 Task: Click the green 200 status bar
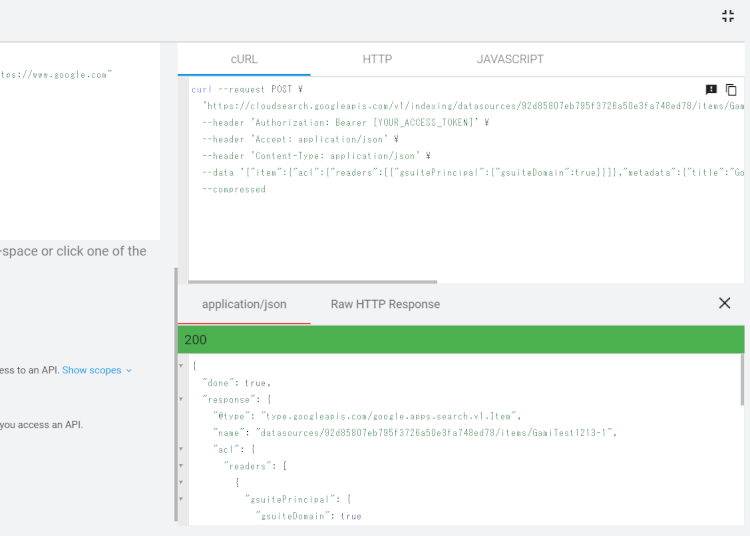point(461,339)
